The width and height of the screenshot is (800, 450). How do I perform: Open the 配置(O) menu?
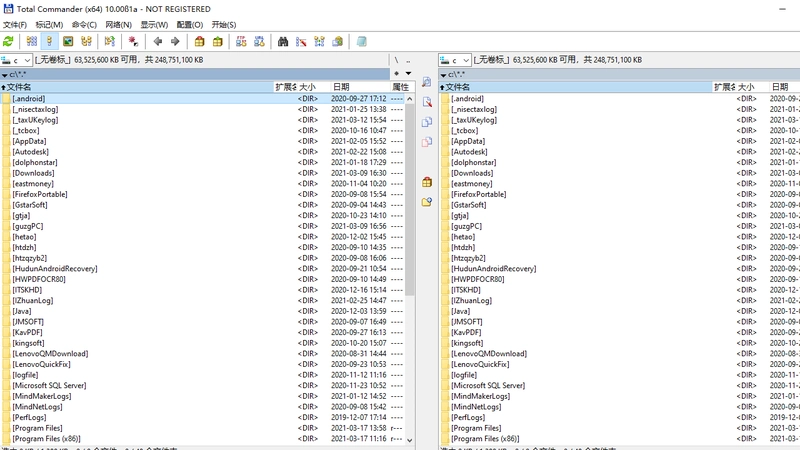[x=190, y=24]
